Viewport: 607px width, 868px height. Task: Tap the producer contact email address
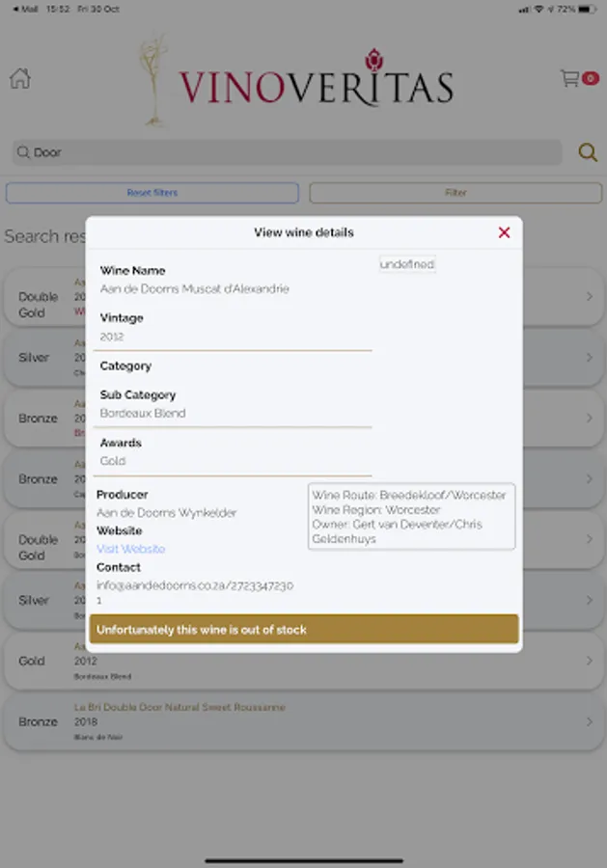pos(194,585)
